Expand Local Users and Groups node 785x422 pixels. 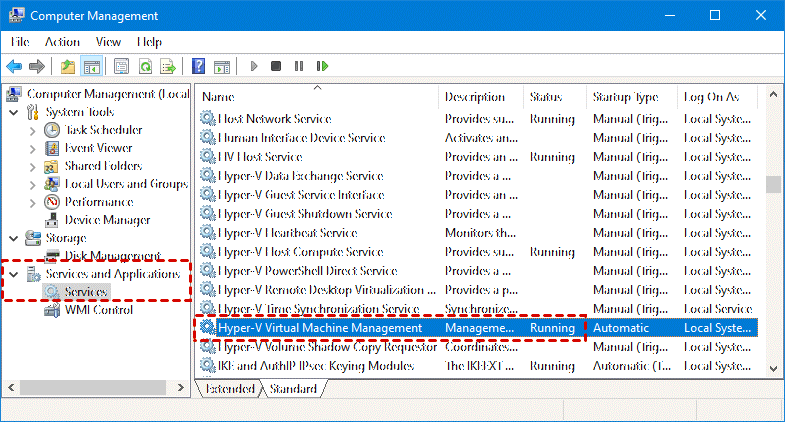click(33, 185)
